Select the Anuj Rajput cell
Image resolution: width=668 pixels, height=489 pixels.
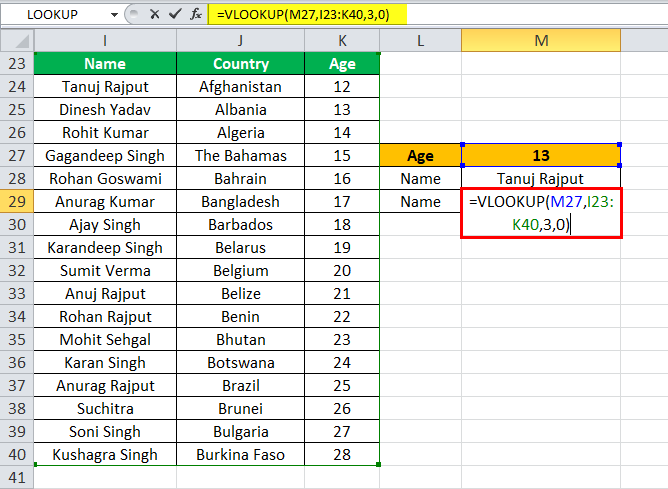[105, 293]
